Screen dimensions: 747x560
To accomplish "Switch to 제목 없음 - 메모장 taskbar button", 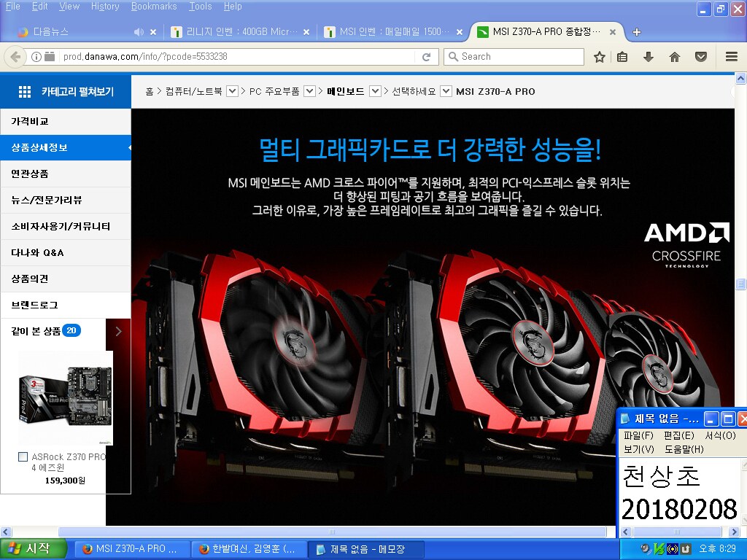I will point(366,549).
